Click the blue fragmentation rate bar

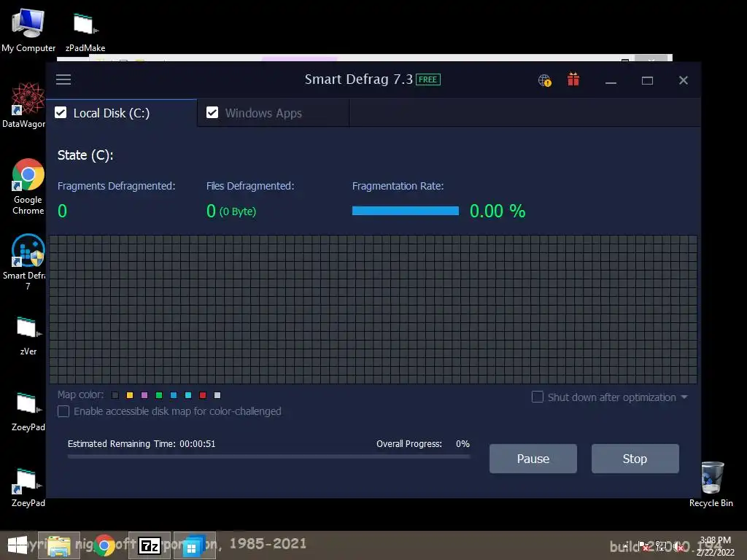tap(406, 211)
